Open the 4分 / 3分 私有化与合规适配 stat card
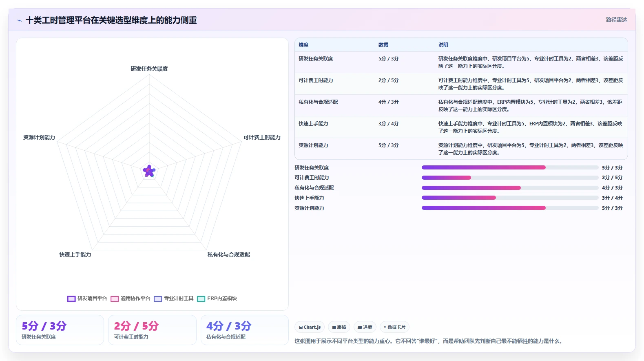 [x=245, y=330]
